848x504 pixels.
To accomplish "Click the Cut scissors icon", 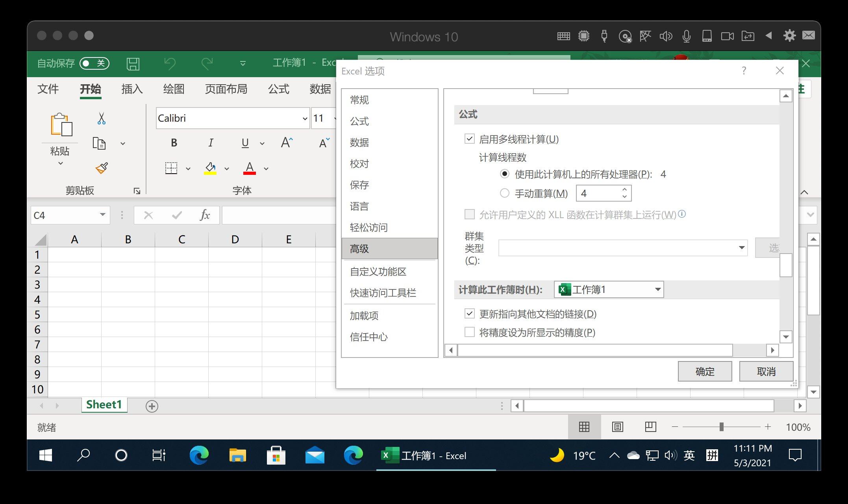I will pos(102,119).
